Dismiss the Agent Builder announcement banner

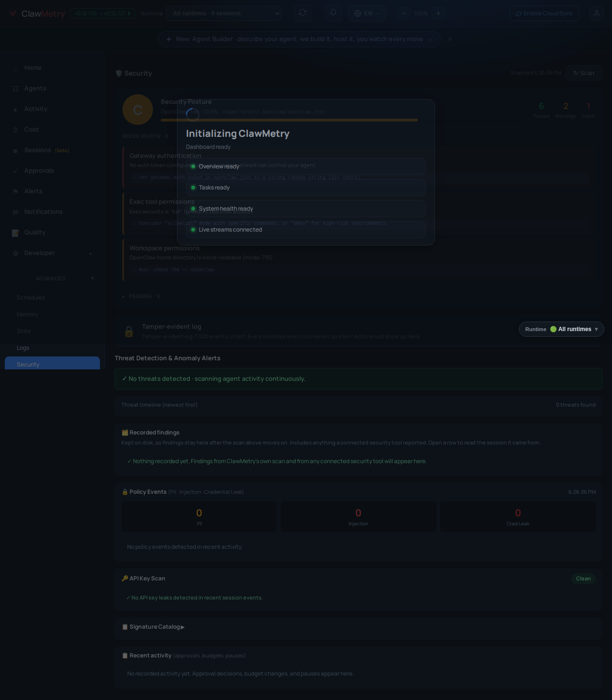coord(450,39)
